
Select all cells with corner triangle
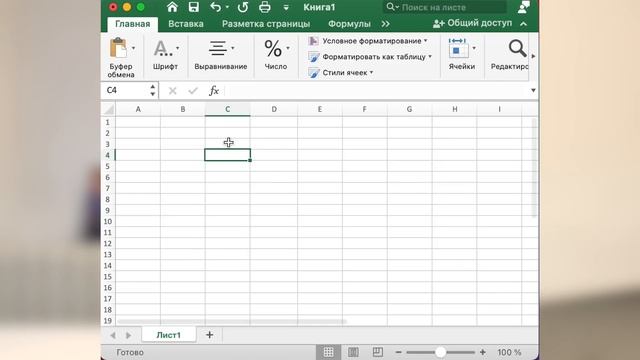[x=109, y=109]
